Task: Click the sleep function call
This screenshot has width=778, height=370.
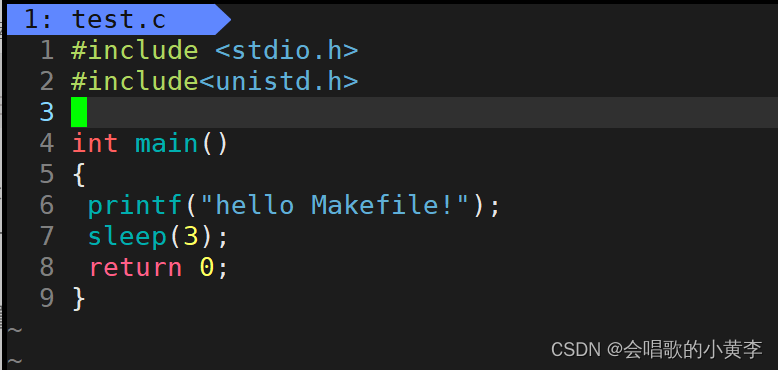Action: pyautogui.click(x=127, y=237)
